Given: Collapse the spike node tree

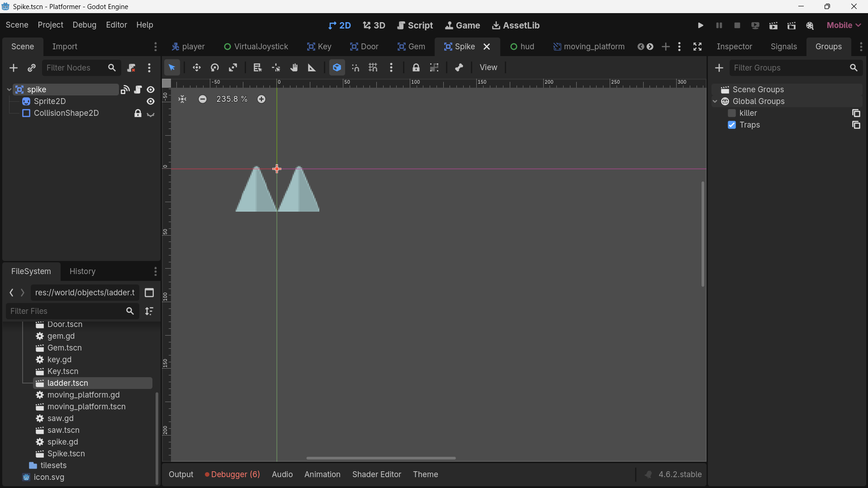Looking at the screenshot, I should (9, 90).
